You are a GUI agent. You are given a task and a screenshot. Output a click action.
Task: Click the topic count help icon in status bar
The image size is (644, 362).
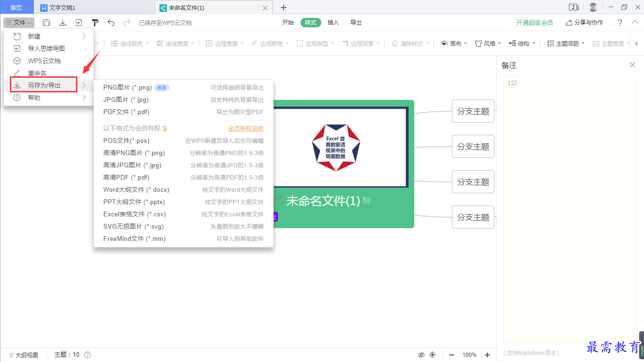87,355
